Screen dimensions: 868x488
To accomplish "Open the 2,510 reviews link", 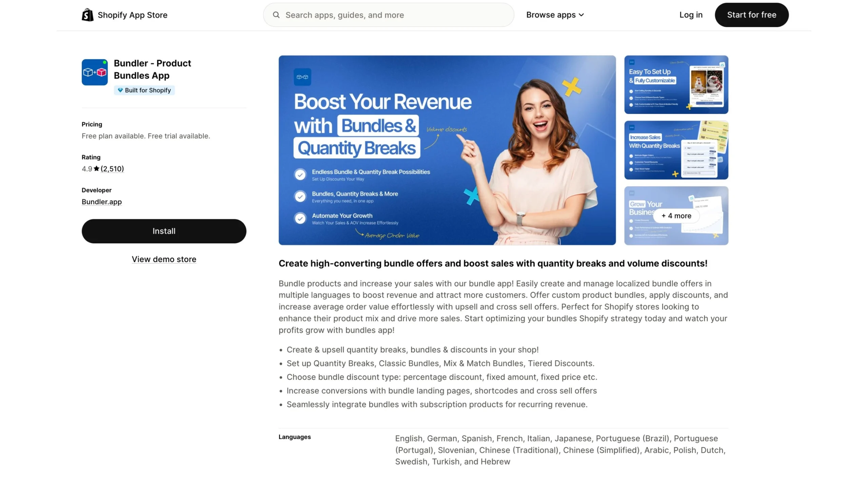I will [x=112, y=169].
